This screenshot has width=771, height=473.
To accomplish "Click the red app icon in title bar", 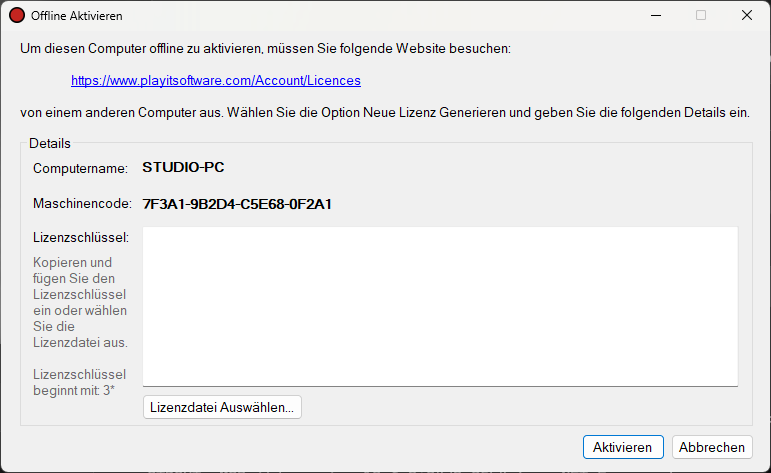I will point(17,15).
